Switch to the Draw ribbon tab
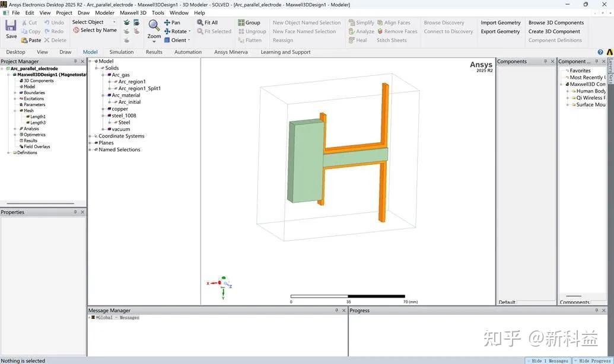The height and width of the screenshot is (364, 614). pos(65,52)
